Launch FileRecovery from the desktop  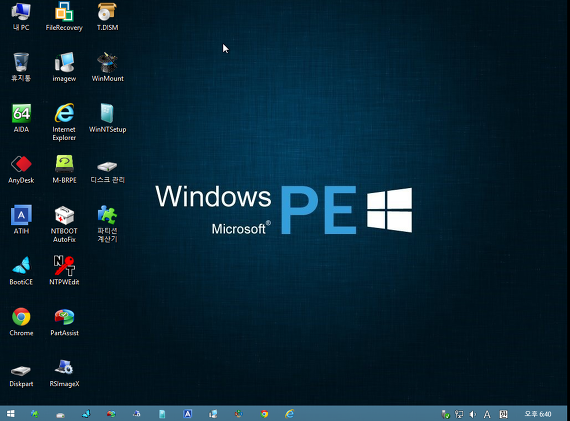(64, 17)
